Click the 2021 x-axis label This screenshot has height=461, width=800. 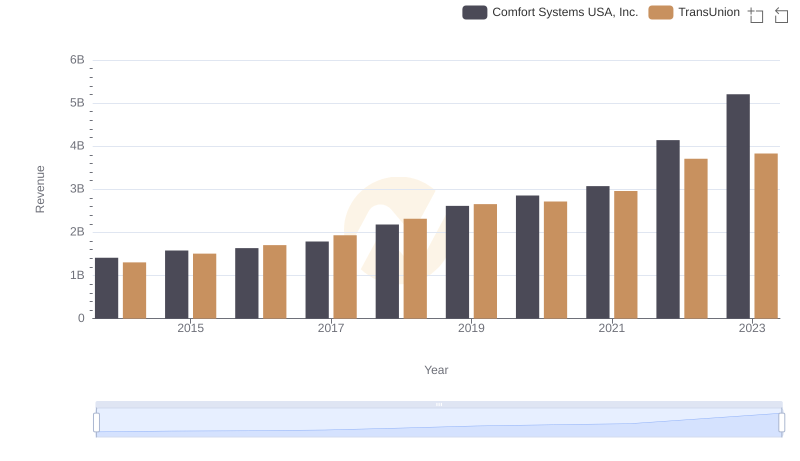[612, 328]
